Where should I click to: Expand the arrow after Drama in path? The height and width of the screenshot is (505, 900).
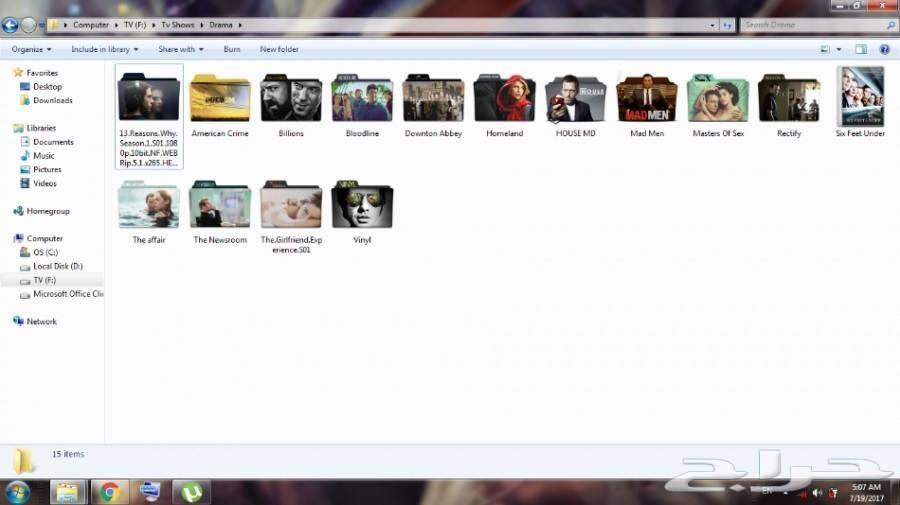coord(240,25)
